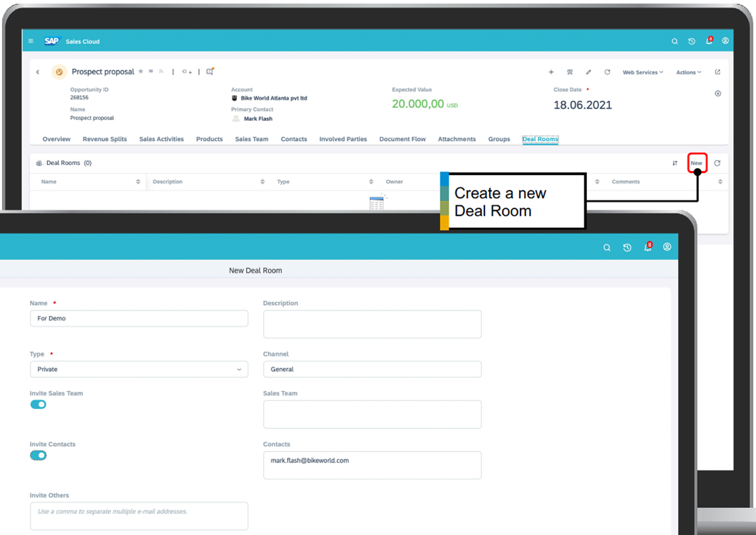Open history in the Sales Cloud opportunity window
This screenshot has height=535, width=756.
click(x=692, y=41)
